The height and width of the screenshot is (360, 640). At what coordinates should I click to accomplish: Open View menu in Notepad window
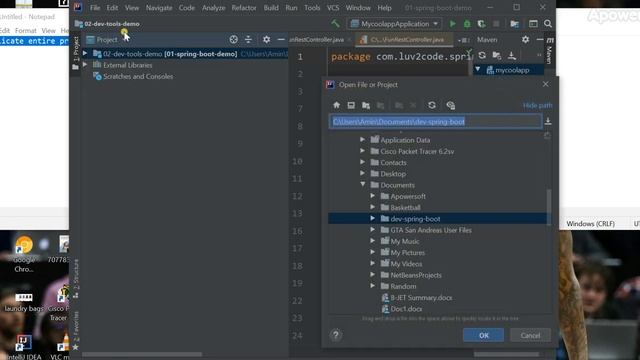point(48,31)
